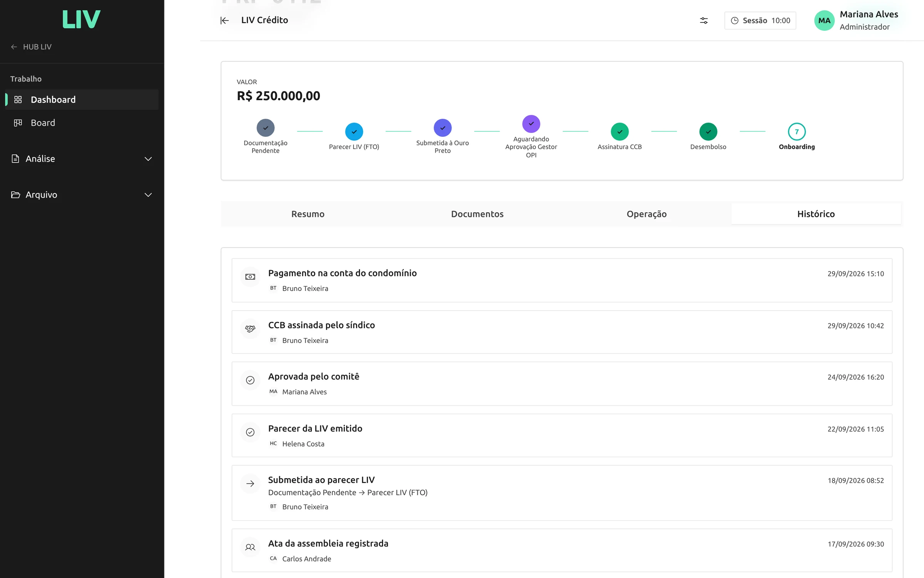This screenshot has width=924, height=578.
Task: Click the banknote icon for Pagamento entry
Action: [x=250, y=277]
